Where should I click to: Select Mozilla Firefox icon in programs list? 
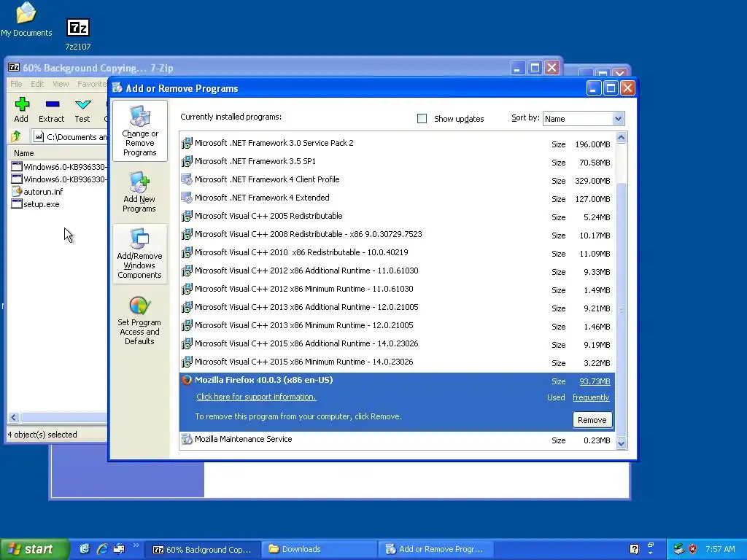(187, 380)
